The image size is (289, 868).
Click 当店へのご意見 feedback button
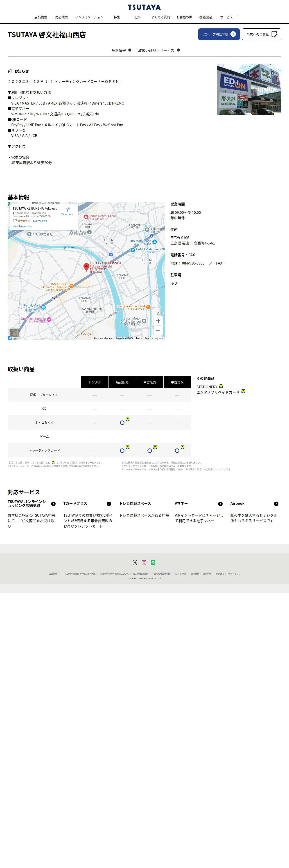[x=261, y=34]
